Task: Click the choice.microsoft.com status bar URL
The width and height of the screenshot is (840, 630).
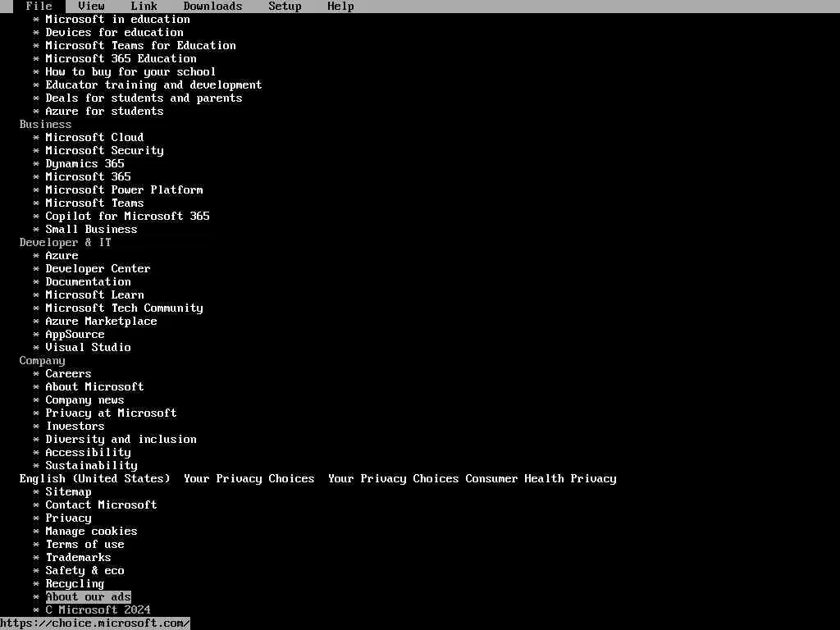Action: point(95,623)
